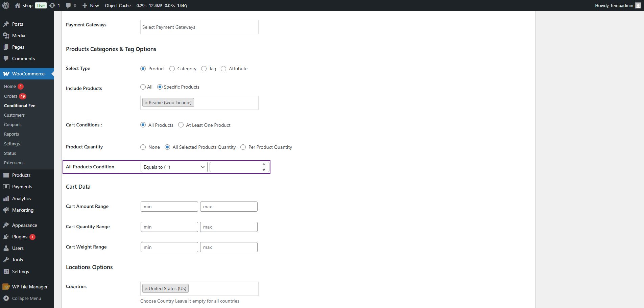
Task: Open WooCommerce Coupons submenu
Action: [x=13, y=124]
